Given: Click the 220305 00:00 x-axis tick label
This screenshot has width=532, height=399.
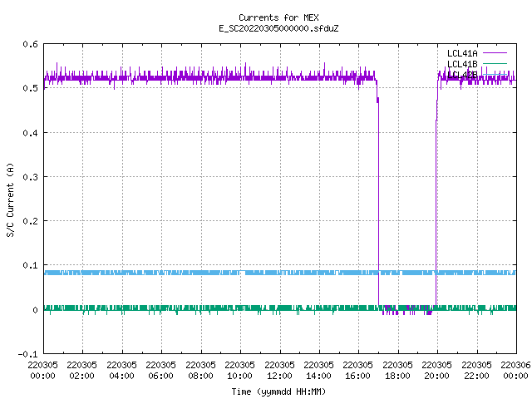Looking at the screenshot, I should tap(42, 370).
